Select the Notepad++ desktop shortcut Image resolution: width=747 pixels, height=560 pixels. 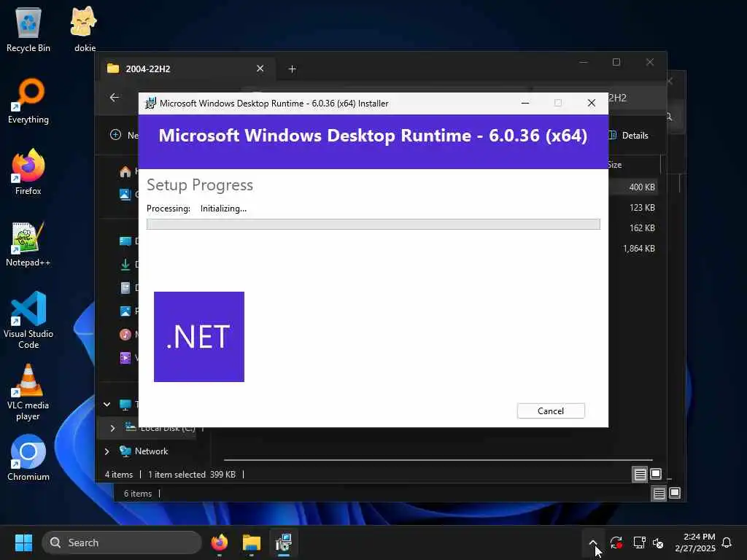pyautogui.click(x=28, y=244)
